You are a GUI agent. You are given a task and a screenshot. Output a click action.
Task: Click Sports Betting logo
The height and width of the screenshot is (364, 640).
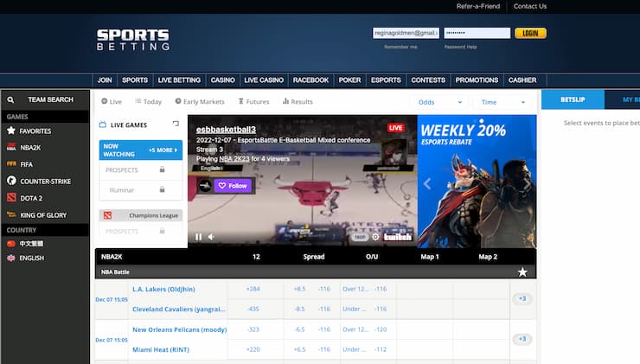point(133,40)
